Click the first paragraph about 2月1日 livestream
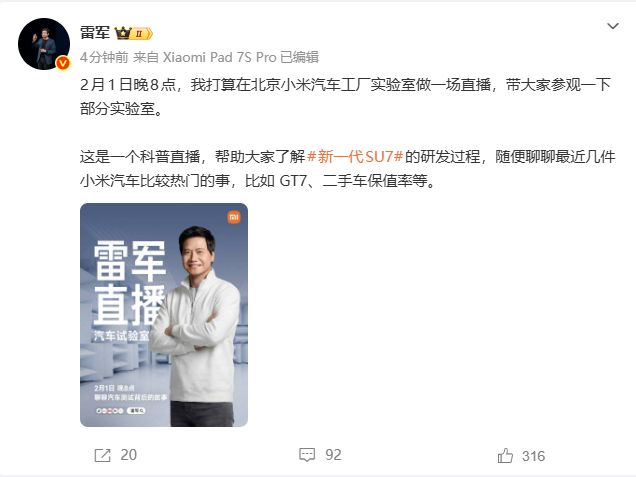The width and height of the screenshot is (636, 477). [x=346, y=97]
